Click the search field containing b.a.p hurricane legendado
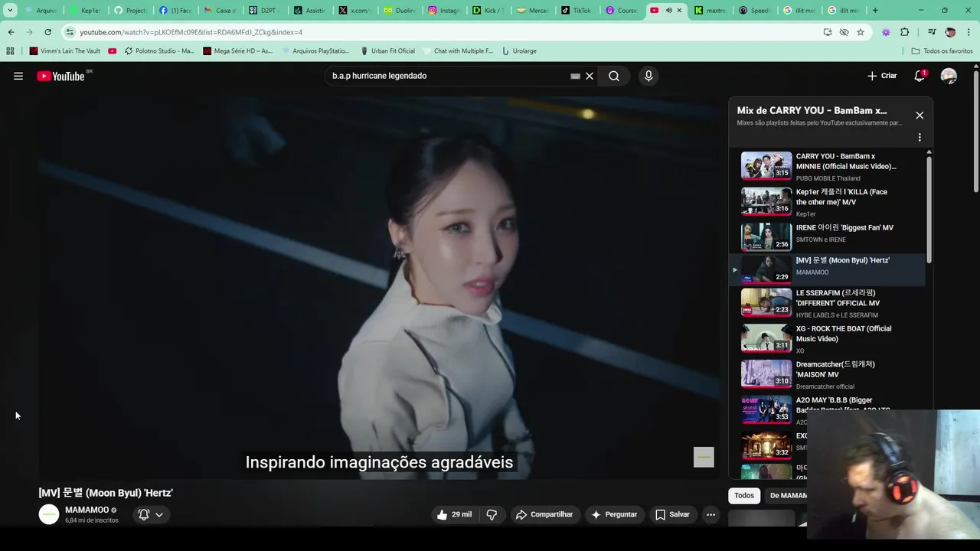This screenshot has width=980, height=551. [448, 76]
